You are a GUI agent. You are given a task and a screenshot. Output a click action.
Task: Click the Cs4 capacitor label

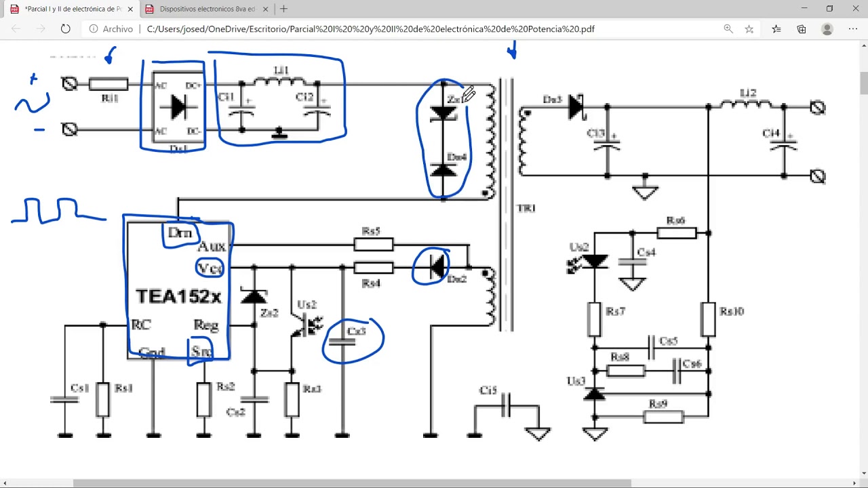[646, 252]
